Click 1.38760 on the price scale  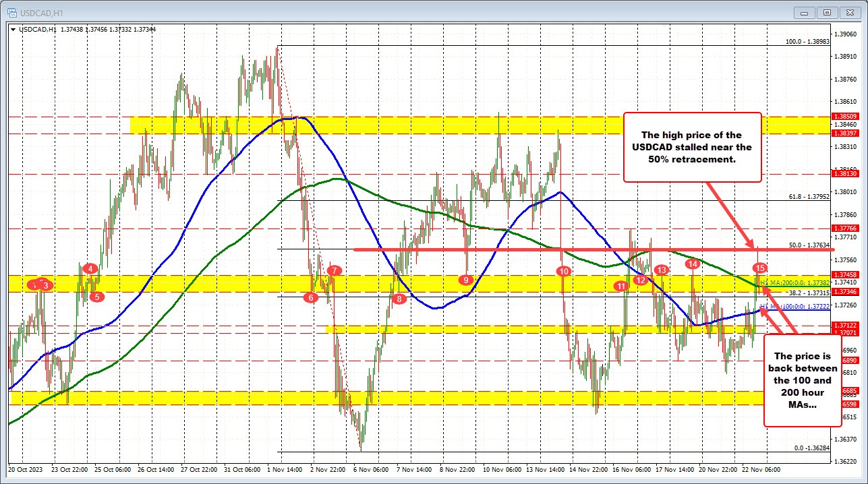click(846, 79)
